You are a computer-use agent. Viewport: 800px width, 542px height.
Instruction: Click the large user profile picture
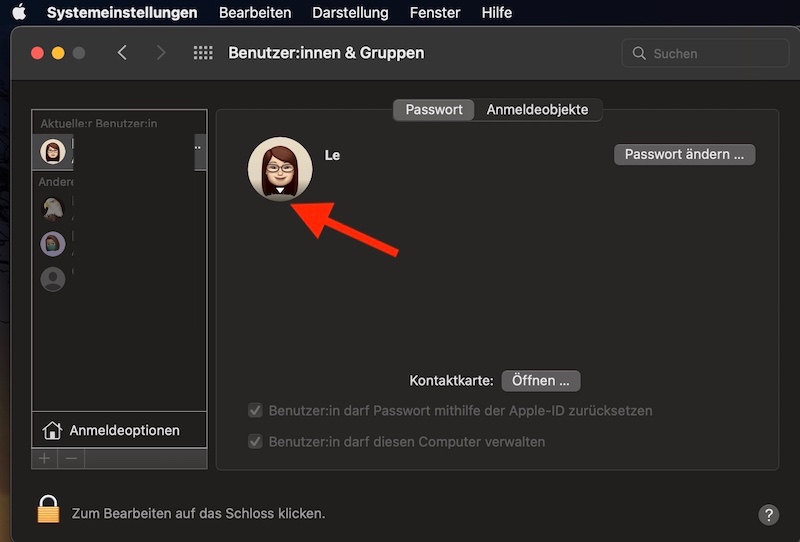(280, 168)
